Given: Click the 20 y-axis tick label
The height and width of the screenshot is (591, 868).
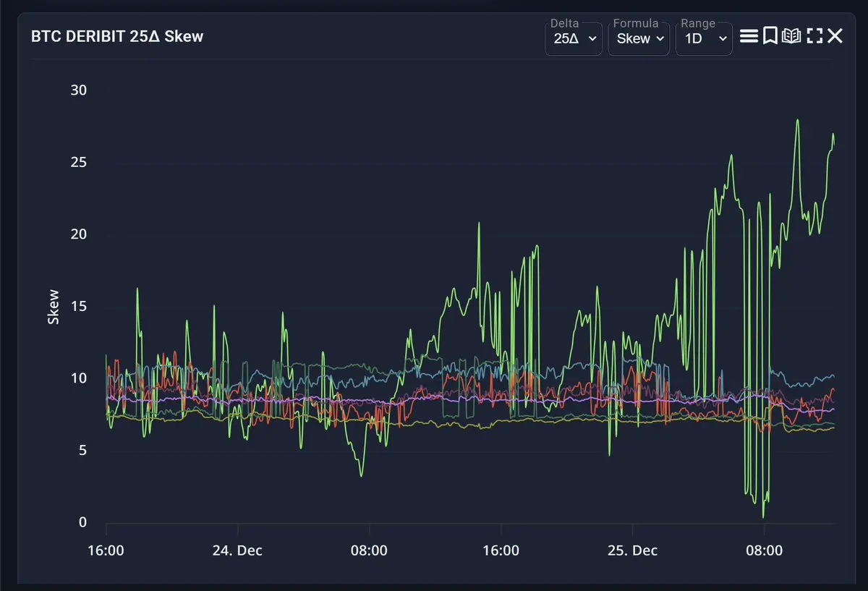Looking at the screenshot, I should [78, 234].
